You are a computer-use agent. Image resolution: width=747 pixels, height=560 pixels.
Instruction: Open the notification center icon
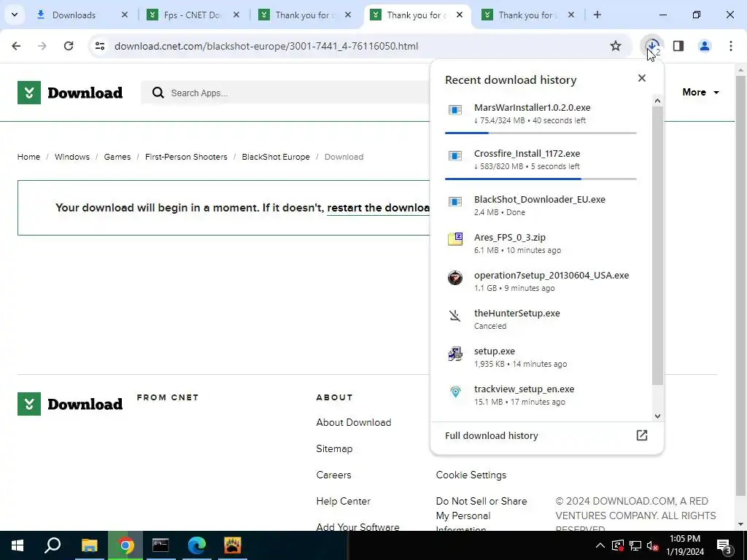point(724,545)
